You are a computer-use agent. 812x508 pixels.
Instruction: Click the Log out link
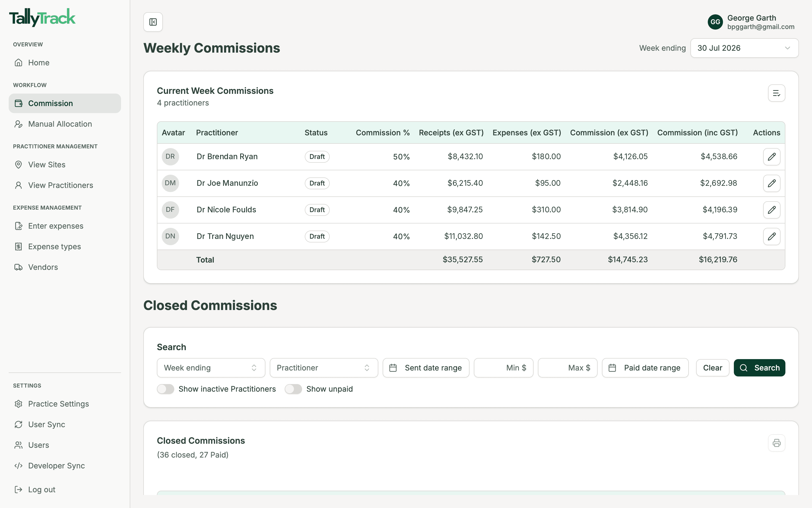(x=65, y=490)
